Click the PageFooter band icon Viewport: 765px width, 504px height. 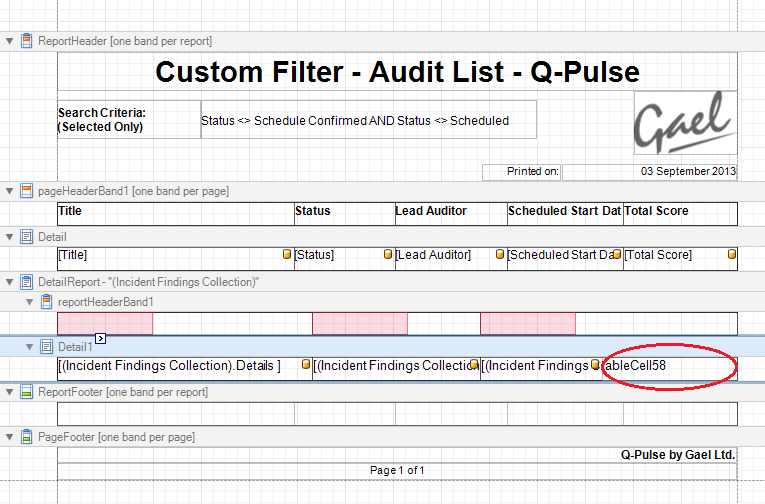pyautogui.click(x=27, y=437)
